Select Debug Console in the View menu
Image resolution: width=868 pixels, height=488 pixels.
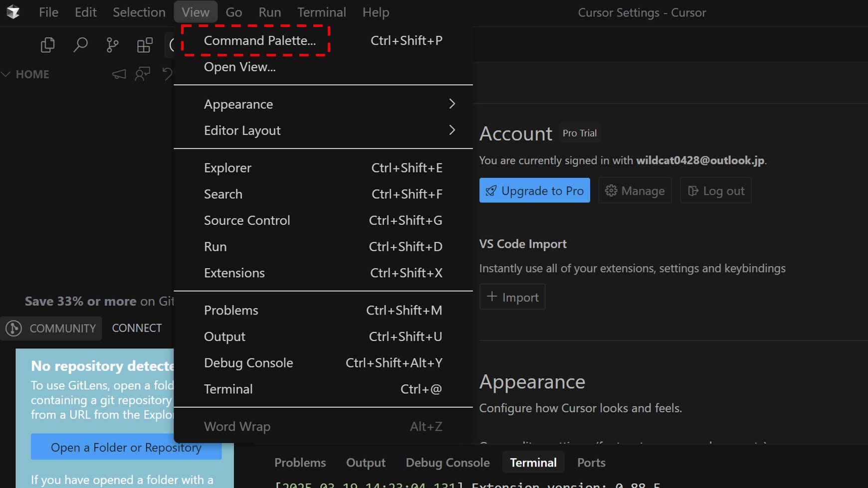pyautogui.click(x=323, y=363)
